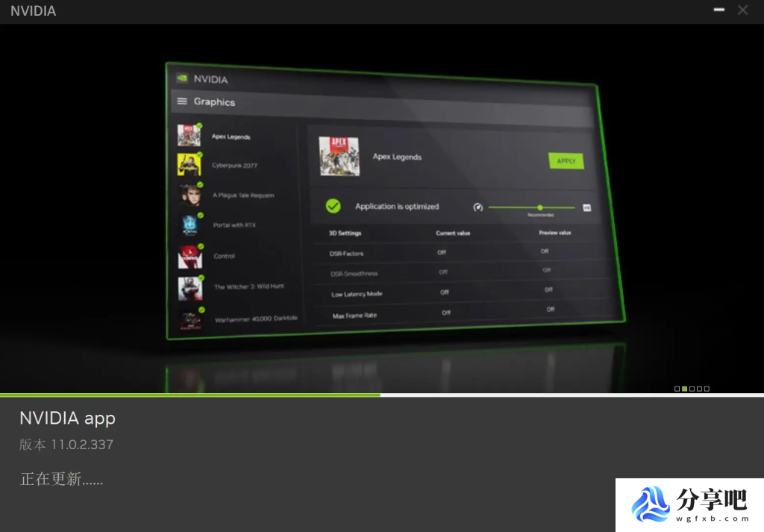764x532 pixels.
Task: Click The Witcher 3: Wild Hunt label
Action: [249, 287]
